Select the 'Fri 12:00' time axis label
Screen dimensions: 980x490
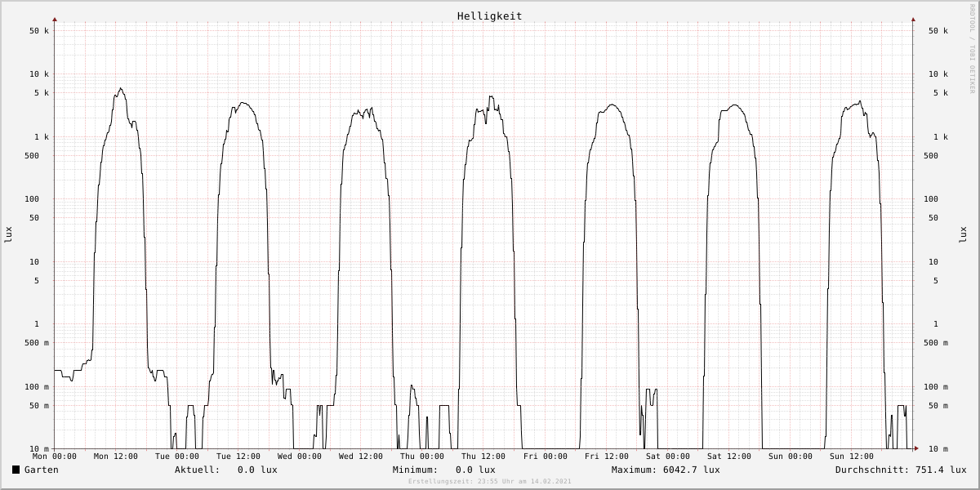[x=607, y=457]
